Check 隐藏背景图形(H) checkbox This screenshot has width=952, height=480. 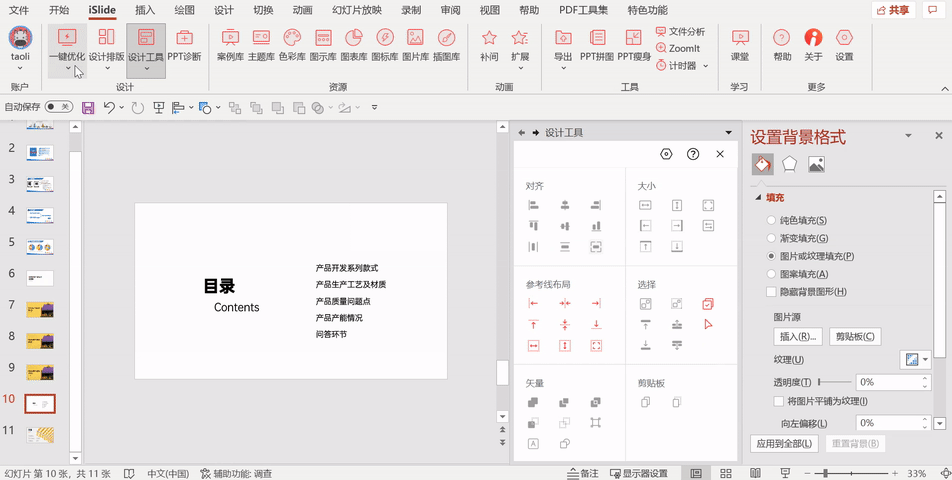pyautogui.click(x=772, y=292)
